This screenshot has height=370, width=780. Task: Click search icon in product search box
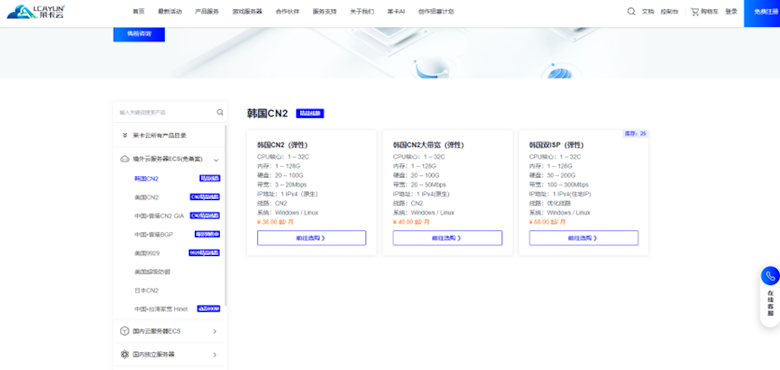pyautogui.click(x=220, y=112)
